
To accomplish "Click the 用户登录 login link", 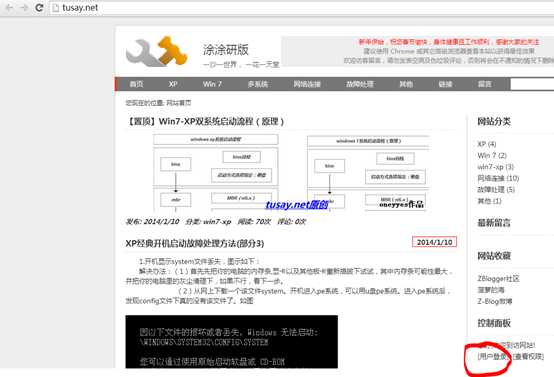I will click(493, 357).
